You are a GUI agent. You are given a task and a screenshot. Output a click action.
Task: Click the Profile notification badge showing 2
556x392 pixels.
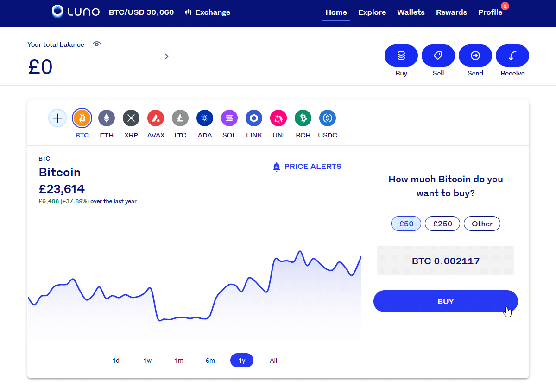(505, 6)
